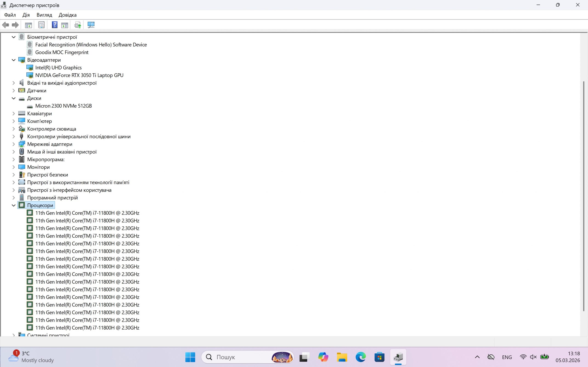Click Show/Hide Console Tree toolbar icon
The height and width of the screenshot is (367, 588).
click(x=28, y=25)
